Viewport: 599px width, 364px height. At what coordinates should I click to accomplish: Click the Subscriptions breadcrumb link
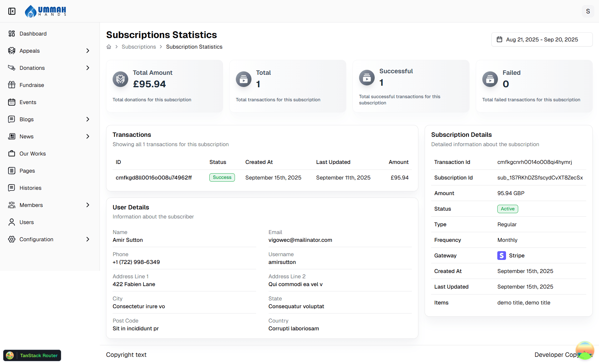point(139,47)
